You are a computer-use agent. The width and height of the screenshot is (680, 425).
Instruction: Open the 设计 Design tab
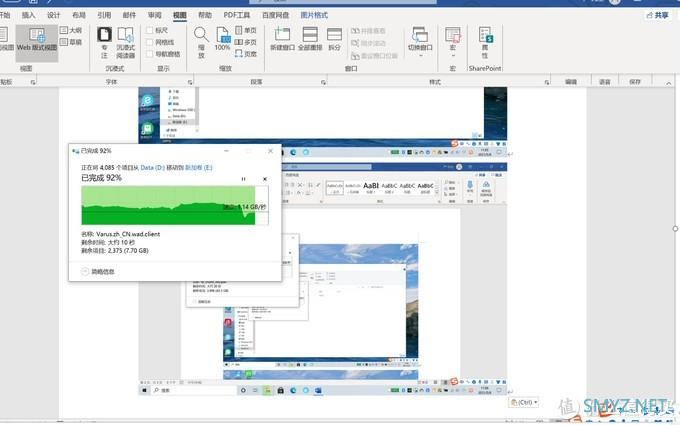(53, 15)
